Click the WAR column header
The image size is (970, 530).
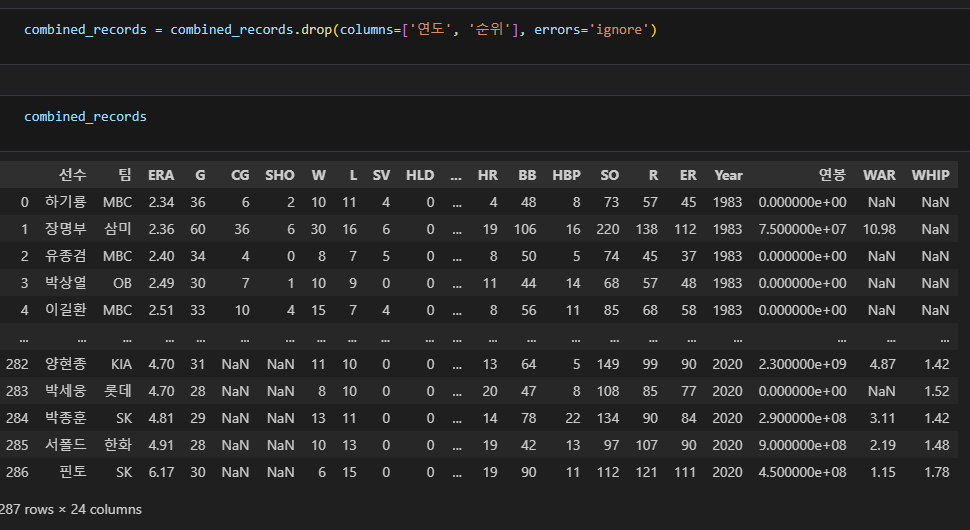879,175
